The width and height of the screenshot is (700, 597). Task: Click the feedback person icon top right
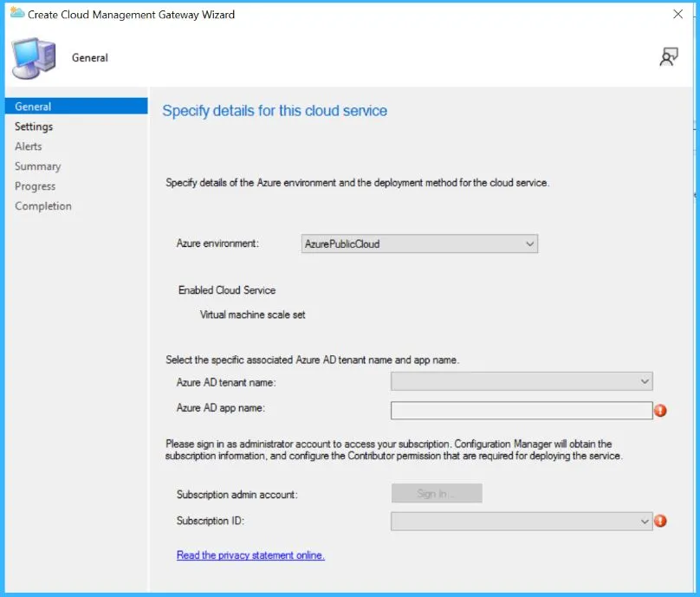click(x=669, y=56)
